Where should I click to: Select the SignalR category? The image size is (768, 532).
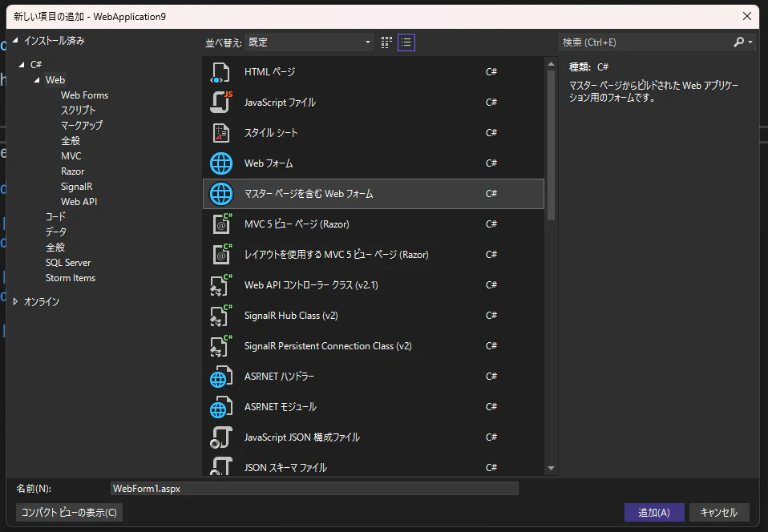click(76, 187)
